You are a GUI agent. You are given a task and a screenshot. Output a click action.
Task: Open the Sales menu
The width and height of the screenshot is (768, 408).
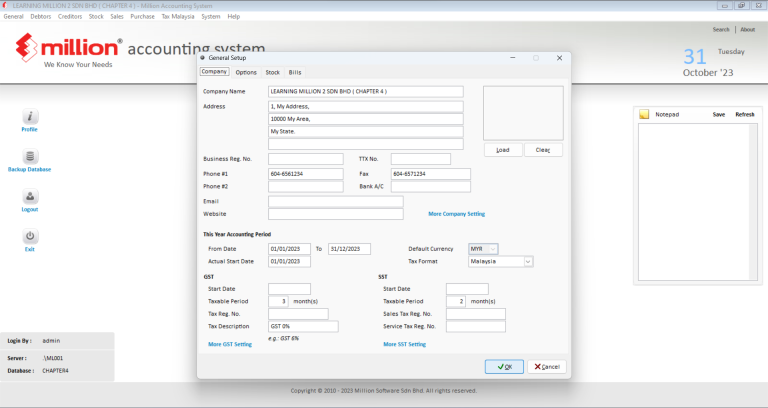pyautogui.click(x=117, y=16)
